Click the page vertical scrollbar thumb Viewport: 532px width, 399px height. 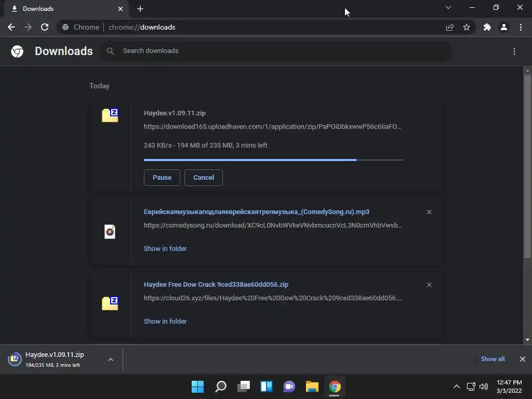pos(527,166)
